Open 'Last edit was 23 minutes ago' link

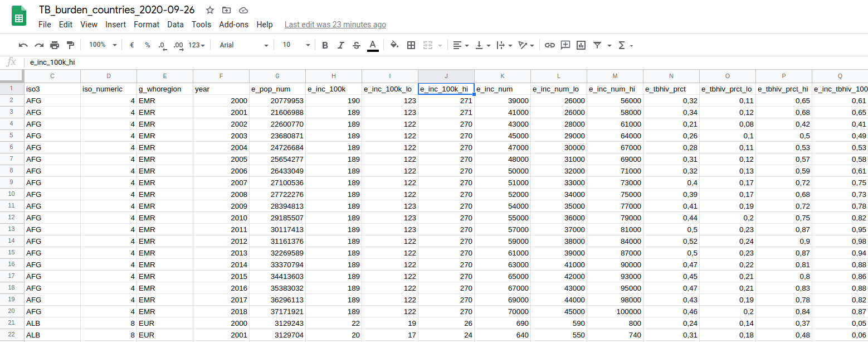click(x=335, y=25)
